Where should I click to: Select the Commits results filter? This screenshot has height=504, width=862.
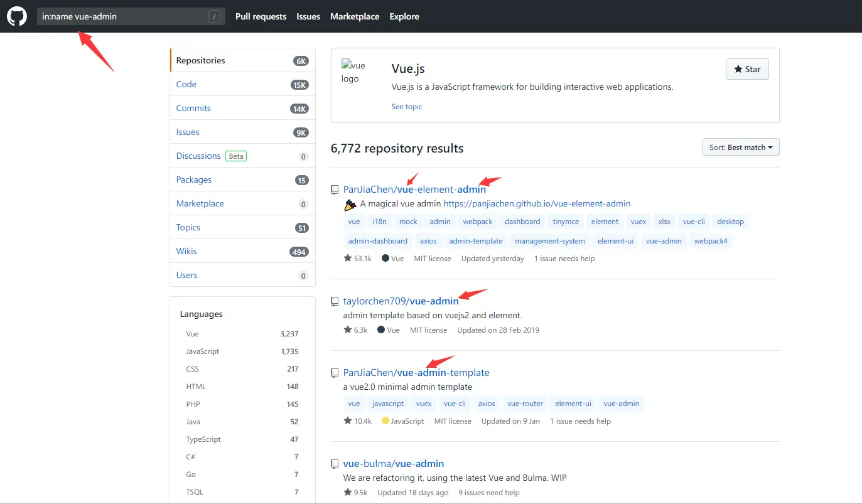tap(242, 108)
